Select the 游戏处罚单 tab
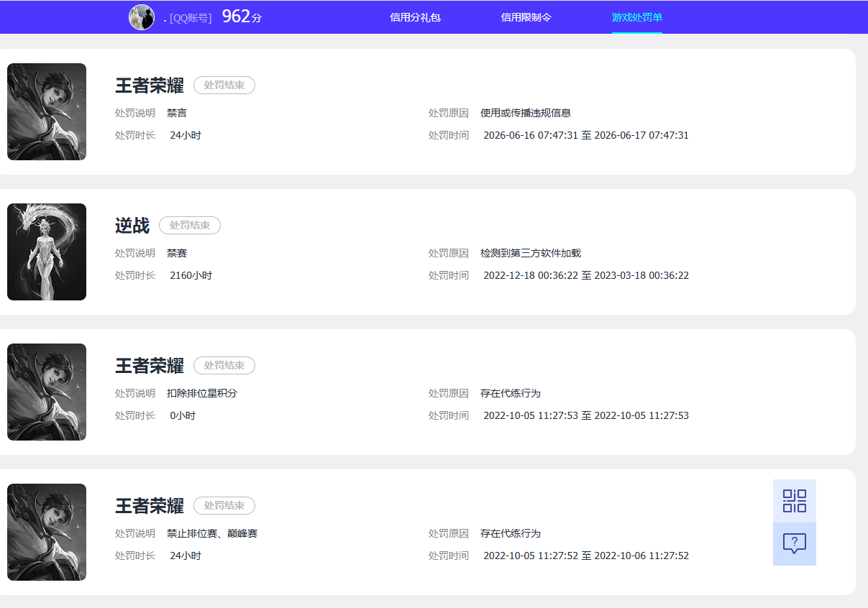 coord(637,17)
